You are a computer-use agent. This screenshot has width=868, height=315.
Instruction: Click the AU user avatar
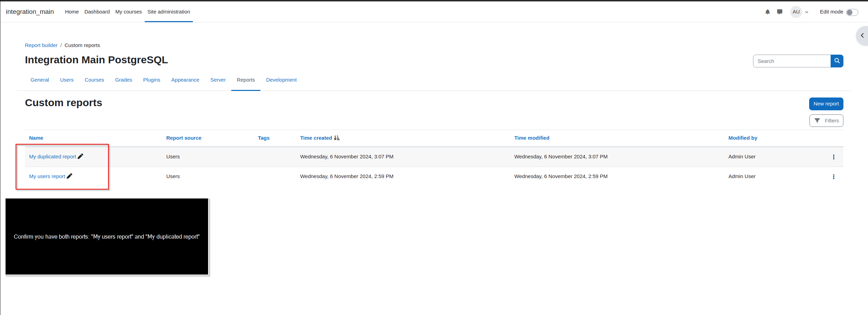tap(796, 12)
